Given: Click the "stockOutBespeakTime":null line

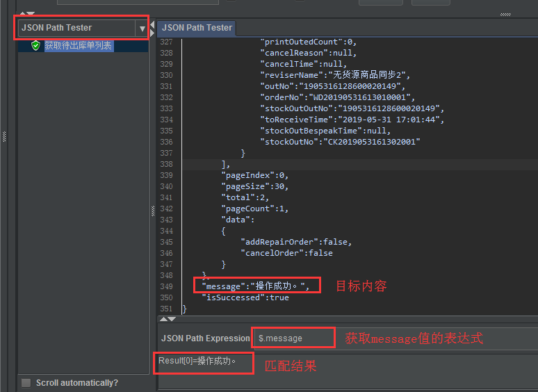Looking at the screenshot, I should click(x=325, y=131).
